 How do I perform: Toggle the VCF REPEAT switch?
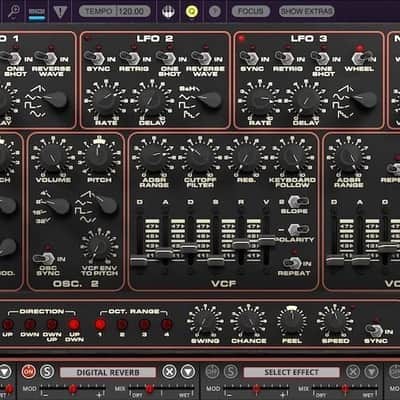pyautogui.click(x=293, y=263)
